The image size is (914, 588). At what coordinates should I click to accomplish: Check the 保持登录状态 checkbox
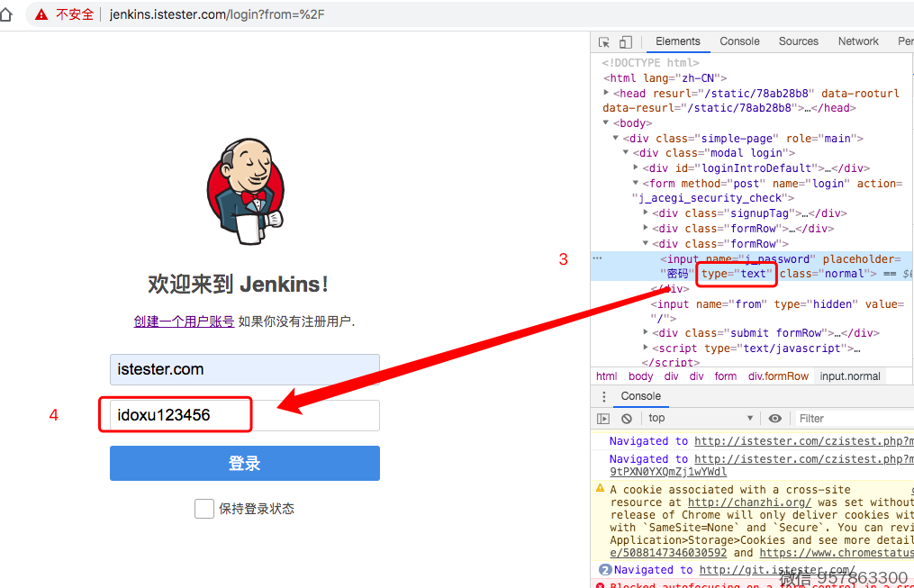click(204, 509)
